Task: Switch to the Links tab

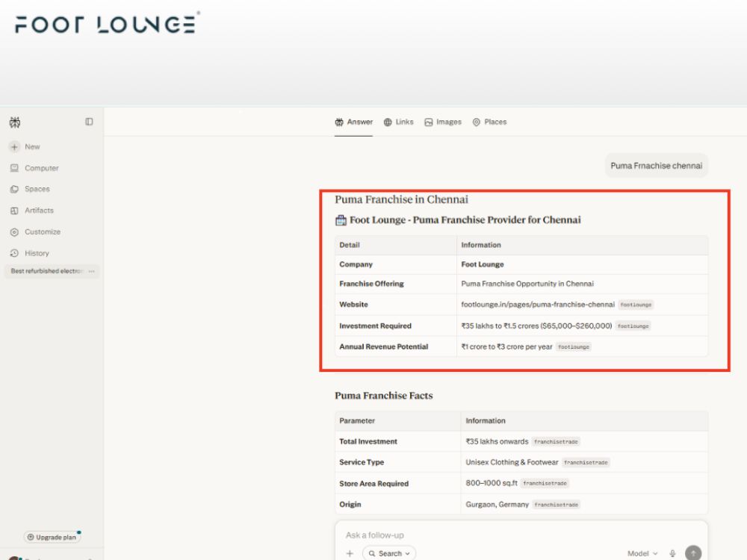Action: click(399, 122)
